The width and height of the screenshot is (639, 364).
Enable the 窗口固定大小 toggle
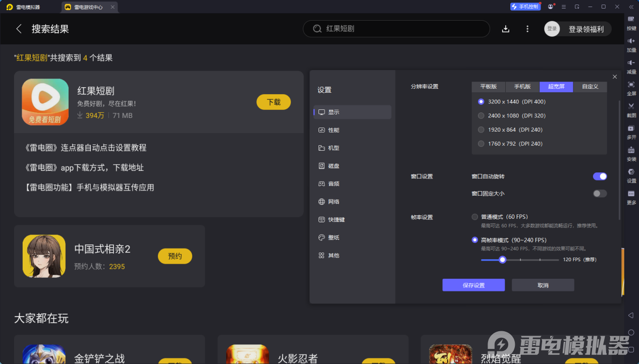[x=600, y=193]
